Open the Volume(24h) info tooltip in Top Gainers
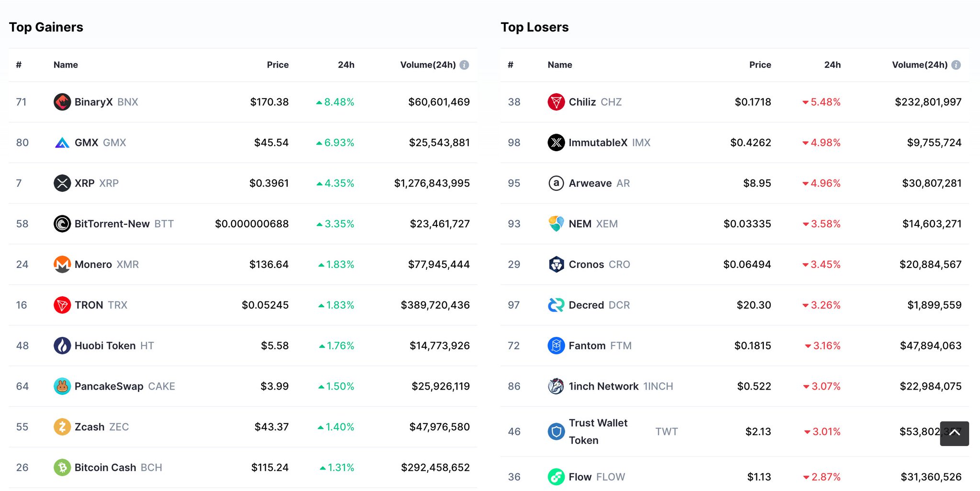Image resolution: width=980 pixels, height=491 pixels. coord(465,65)
